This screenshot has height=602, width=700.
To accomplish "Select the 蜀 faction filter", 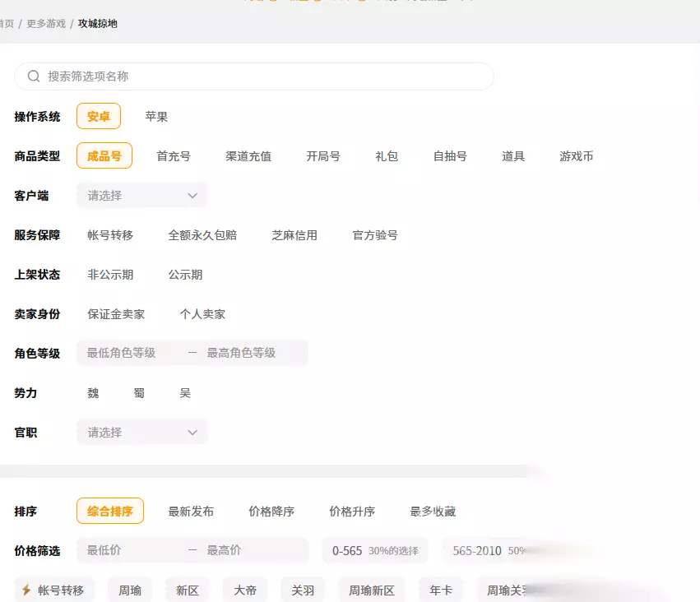I will click(x=139, y=393).
